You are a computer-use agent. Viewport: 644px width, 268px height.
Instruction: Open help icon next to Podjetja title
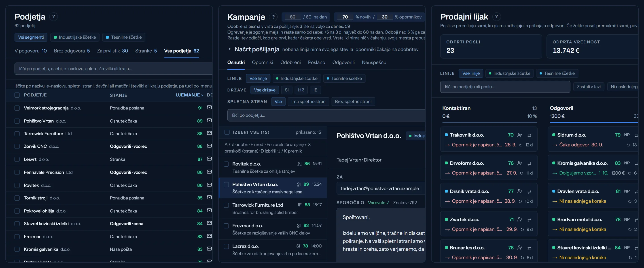(x=53, y=17)
